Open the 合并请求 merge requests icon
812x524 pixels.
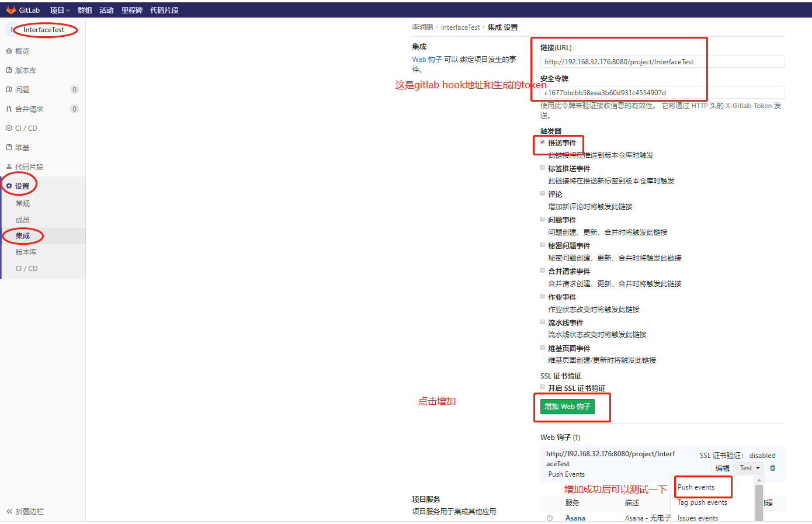tap(9, 109)
